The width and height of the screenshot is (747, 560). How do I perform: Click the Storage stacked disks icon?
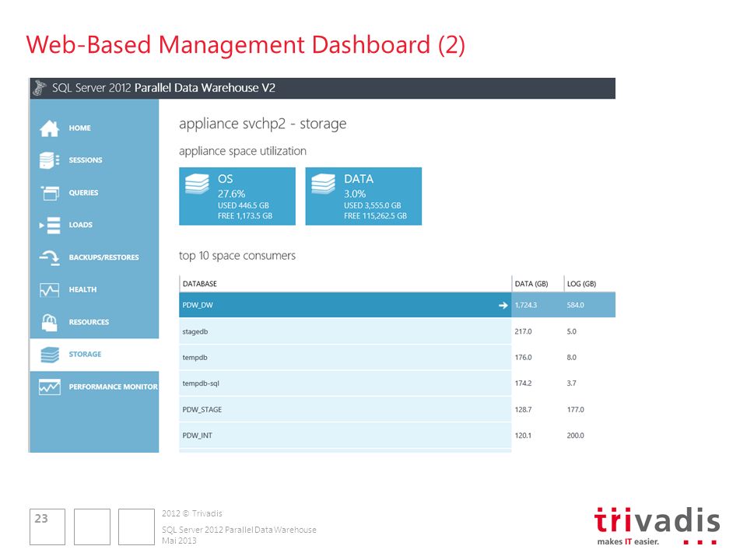click(50, 355)
